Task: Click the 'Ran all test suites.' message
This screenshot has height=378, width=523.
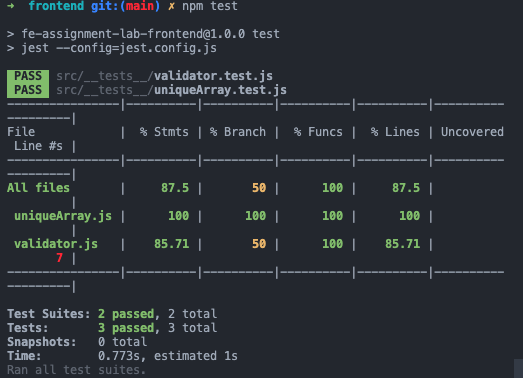Action: click(76, 370)
